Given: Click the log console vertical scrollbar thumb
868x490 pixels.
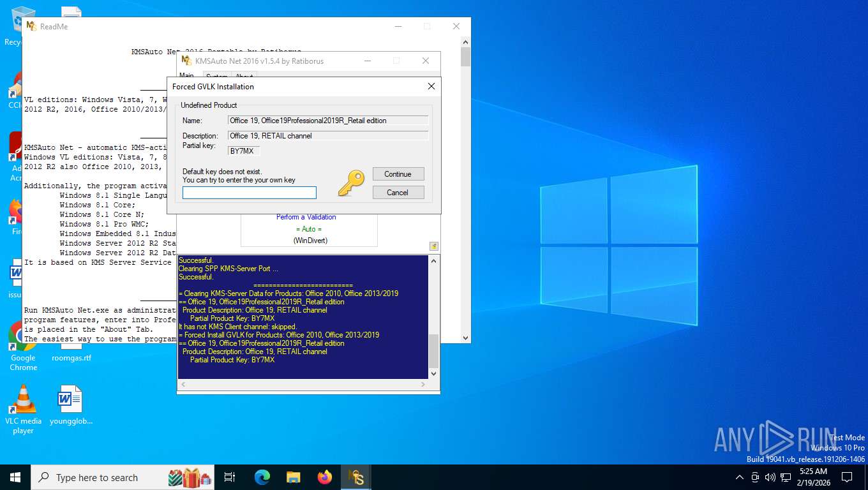Looking at the screenshot, I should coord(434,350).
